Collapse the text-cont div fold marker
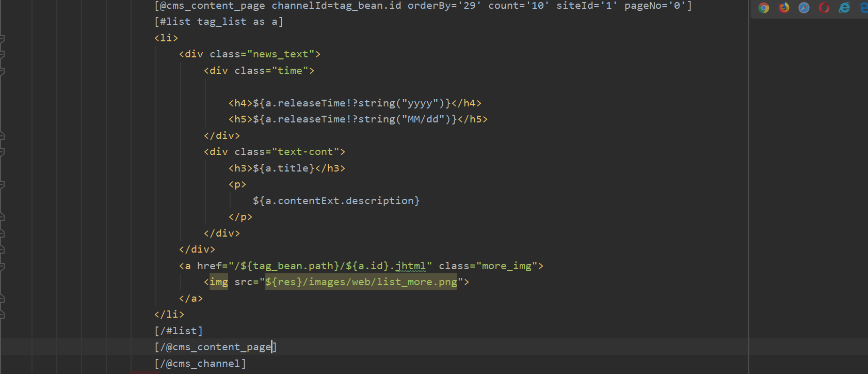This screenshot has height=374, width=868. [2, 152]
